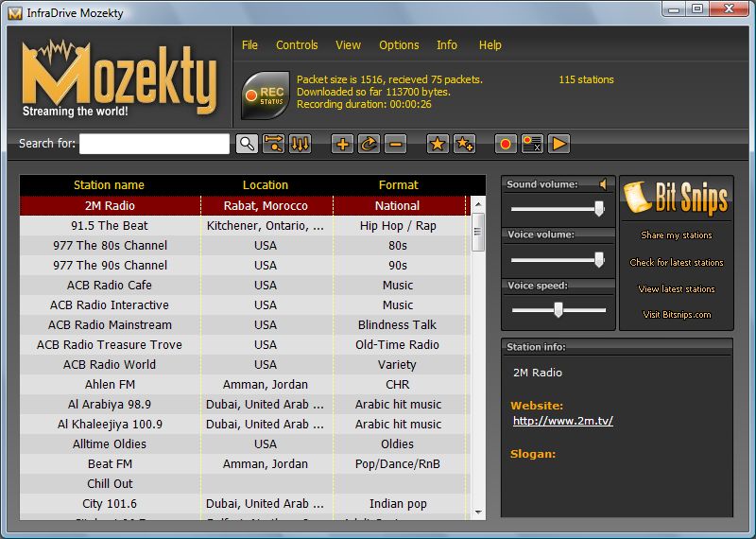756x539 pixels.
Task: Click the arrow-and-magnifier advanced search icon
Action: 273,144
